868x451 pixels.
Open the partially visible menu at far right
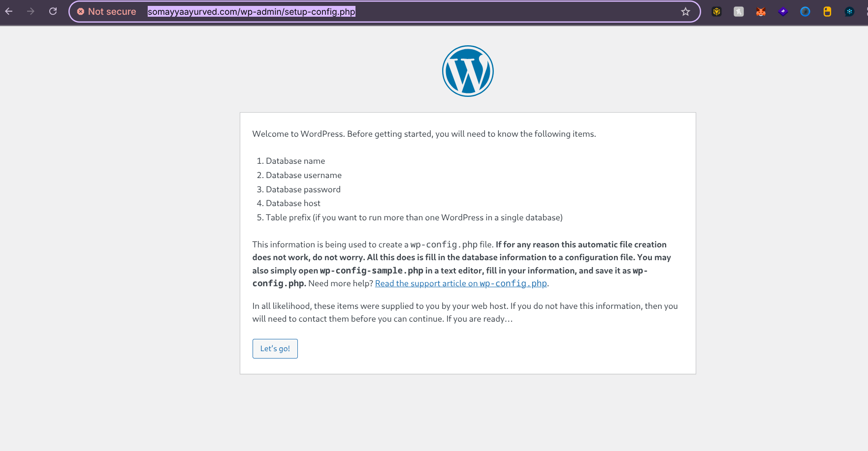click(865, 11)
